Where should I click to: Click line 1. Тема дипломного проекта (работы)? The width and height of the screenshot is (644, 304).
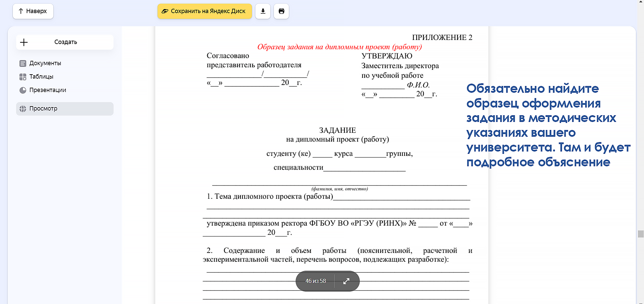[270, 196]
